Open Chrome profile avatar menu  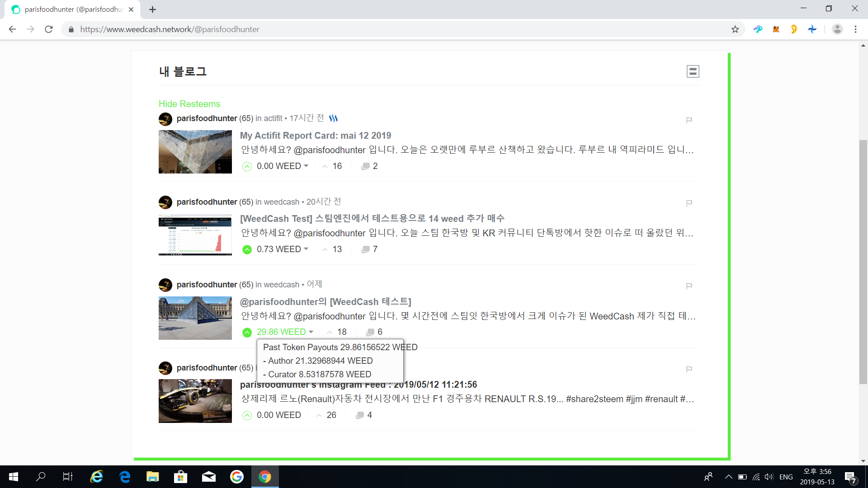[837, 29]
